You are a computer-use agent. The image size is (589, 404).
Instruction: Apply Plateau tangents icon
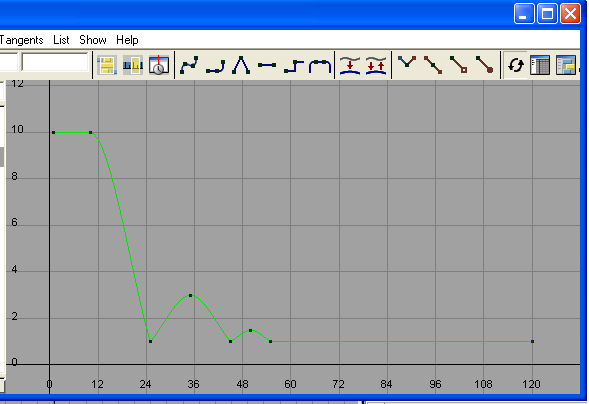pos(320,65)
